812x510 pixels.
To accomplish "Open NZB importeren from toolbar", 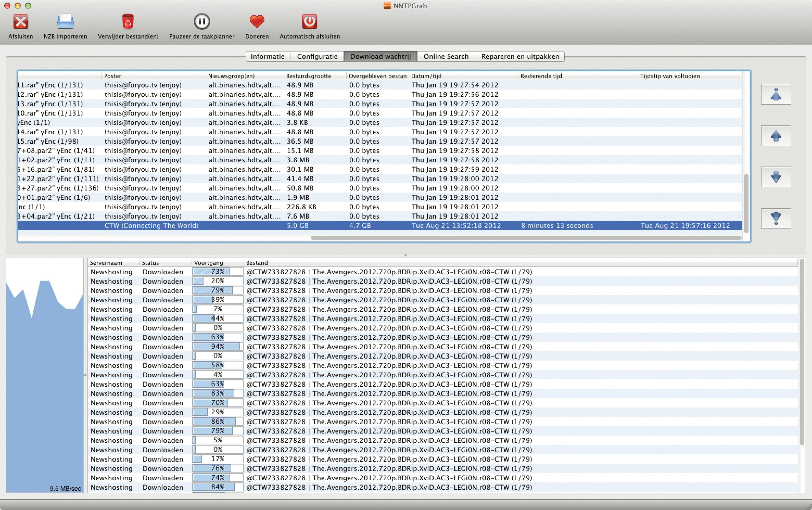I will [65, 22].
